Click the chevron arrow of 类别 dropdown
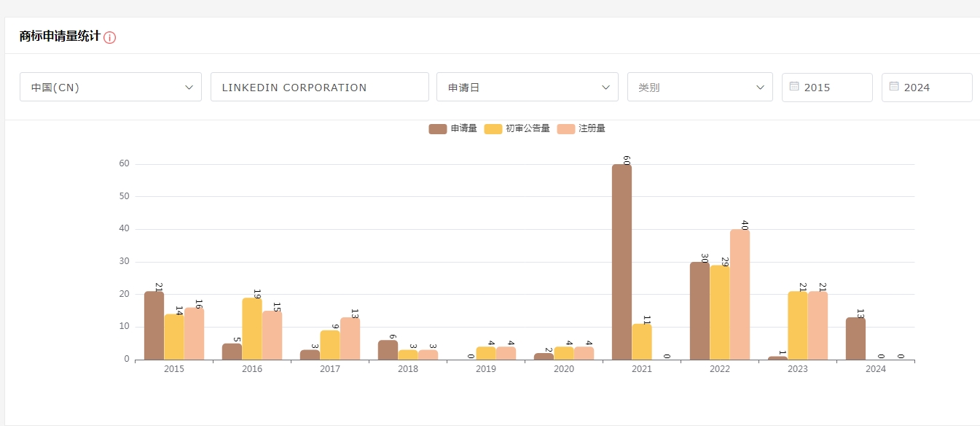Image resolution: width=980 pixels, height=426 pixels. pyautogui.click(x=761, y=88)
